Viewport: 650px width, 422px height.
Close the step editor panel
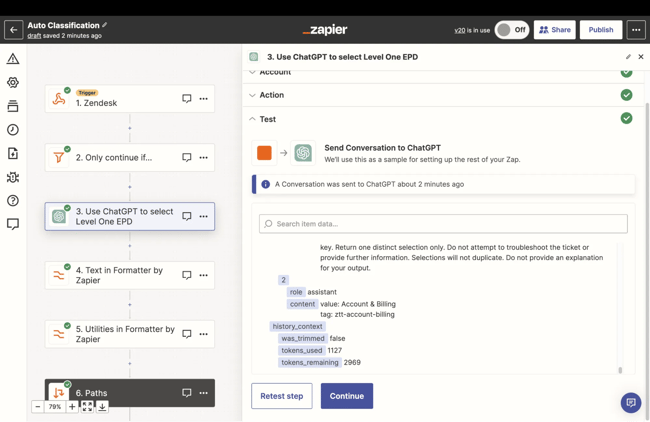(641, 57)
